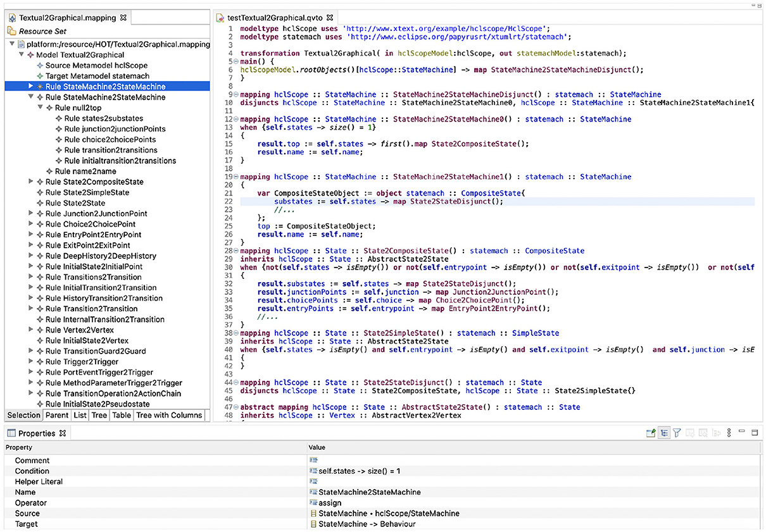Select Rule transition2transitions in the tree

(111, 151)
